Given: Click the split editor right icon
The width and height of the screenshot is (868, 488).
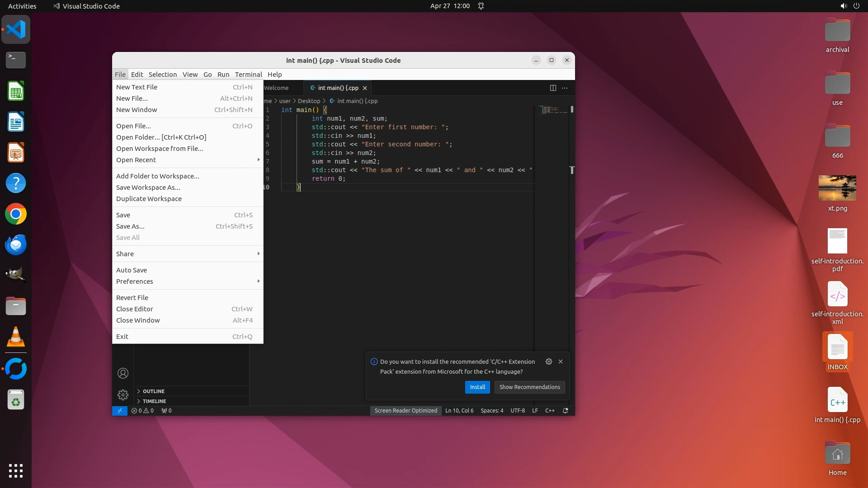Looking at the screenshot, I should point(552,88).
